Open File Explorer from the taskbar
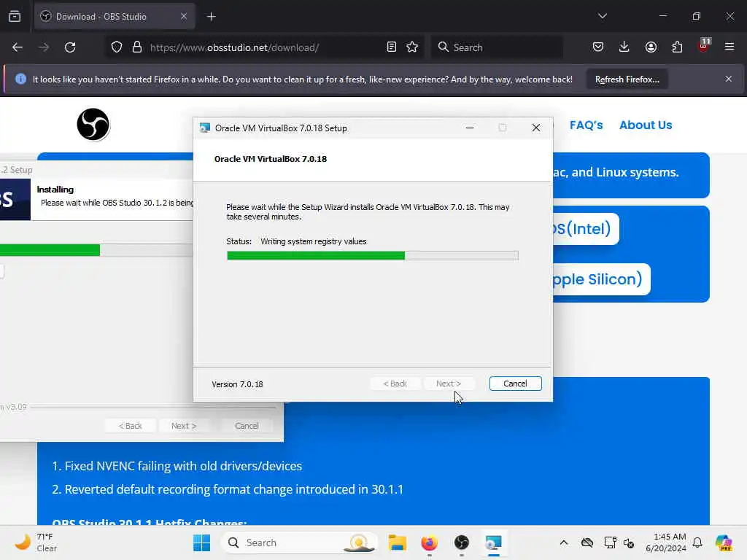 click(397, 542)
